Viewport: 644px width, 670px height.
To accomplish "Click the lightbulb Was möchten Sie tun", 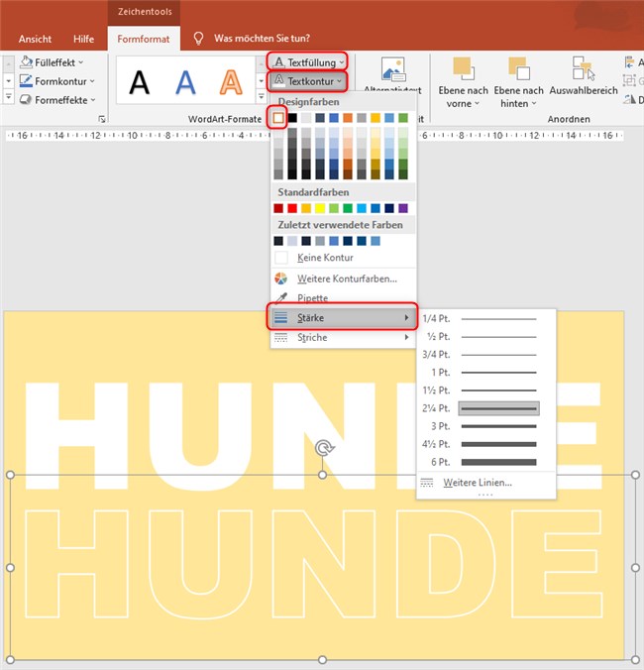I will point(198,39).
